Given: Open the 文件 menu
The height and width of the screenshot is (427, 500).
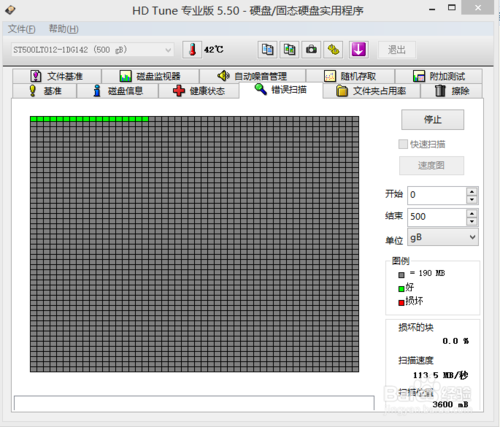Looking at the screenshot, I should [x=21, y=29].
